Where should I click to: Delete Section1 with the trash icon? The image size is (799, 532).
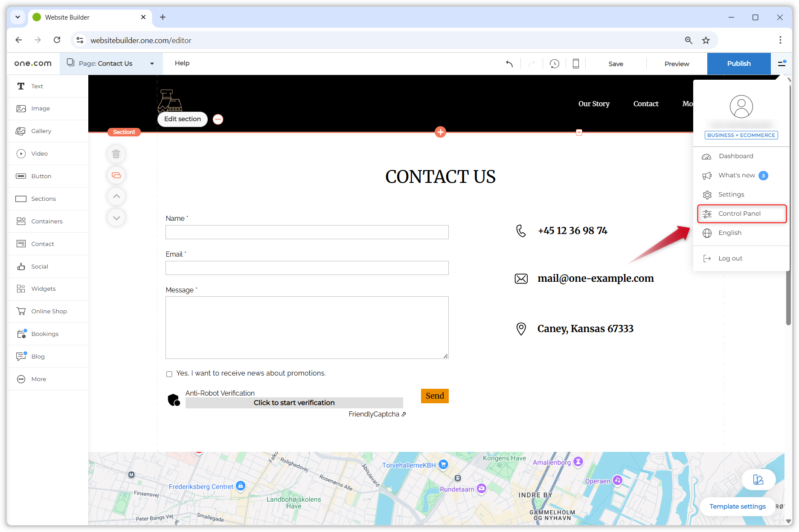116,154
